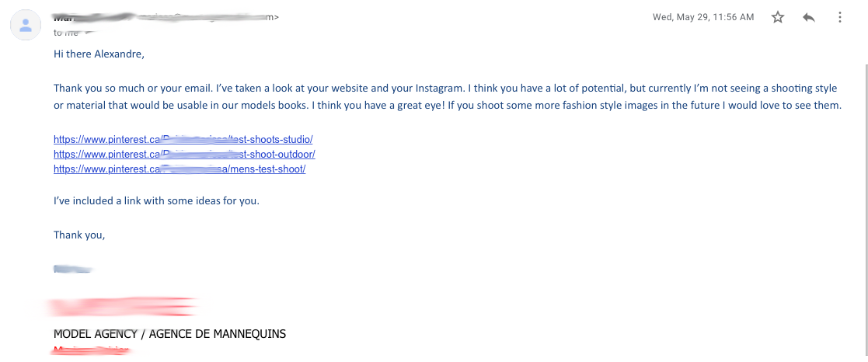Image resolution: width=868 pixels, height=362 pixels.
Task: Click the blurred red agency logo
Action: (x=124, y=307)
